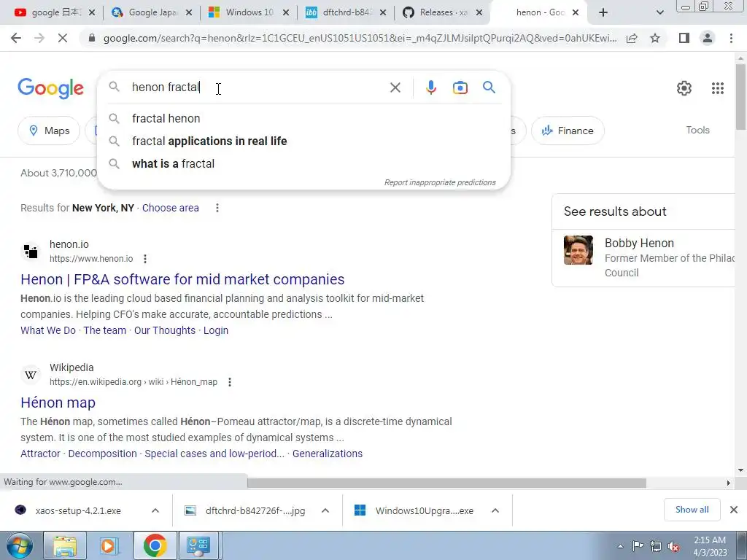
Task: Click the Choose area link
Action: tap(171, 208)
